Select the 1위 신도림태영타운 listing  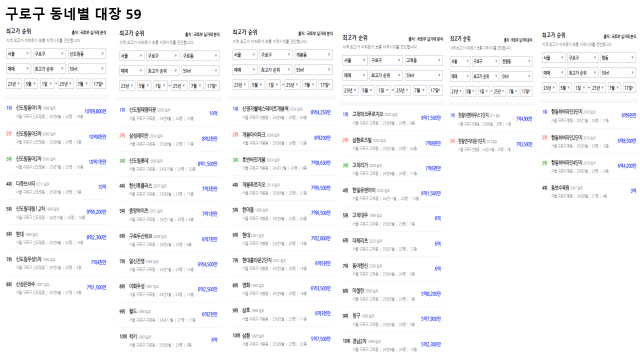pos(169,114)
